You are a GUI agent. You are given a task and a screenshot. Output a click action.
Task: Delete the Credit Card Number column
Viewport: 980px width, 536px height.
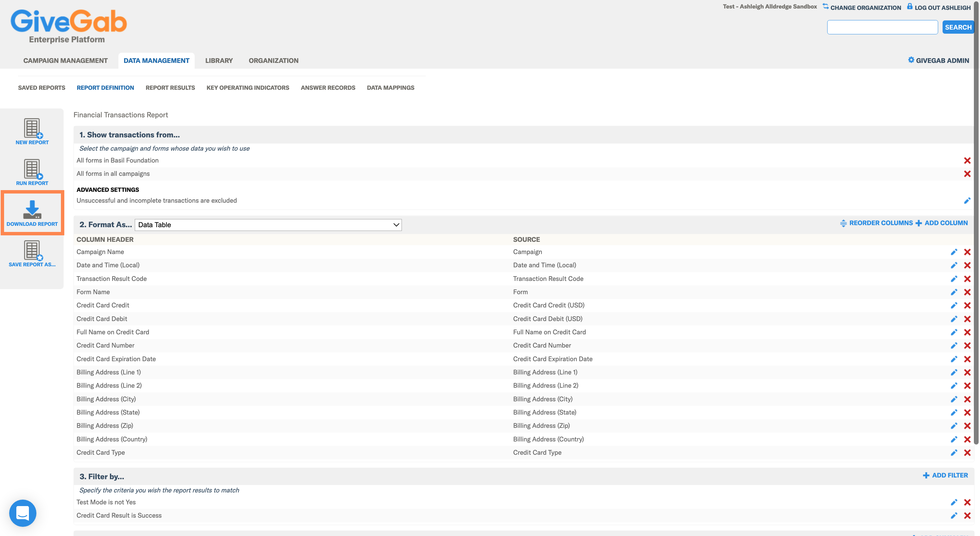(967, 346)
